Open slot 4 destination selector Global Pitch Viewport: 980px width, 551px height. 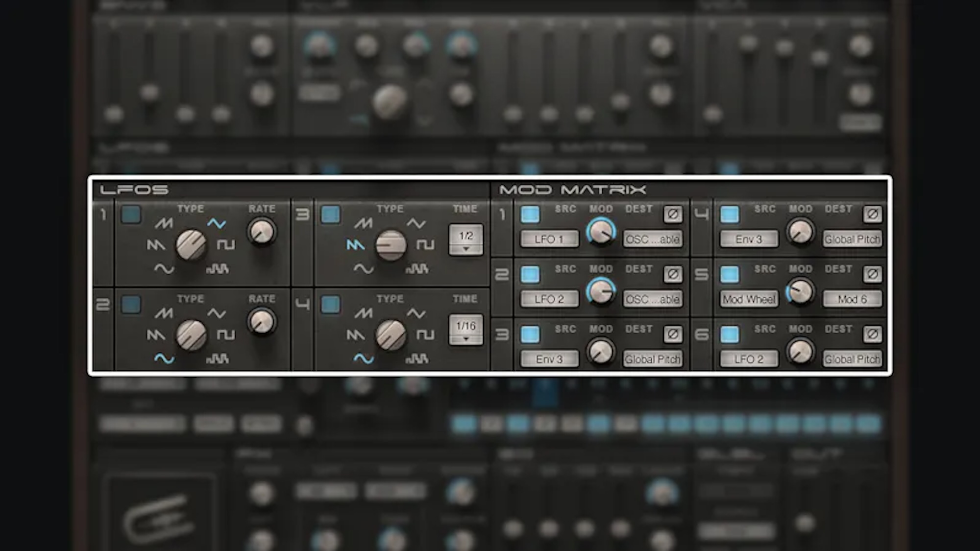click(852, 239)
